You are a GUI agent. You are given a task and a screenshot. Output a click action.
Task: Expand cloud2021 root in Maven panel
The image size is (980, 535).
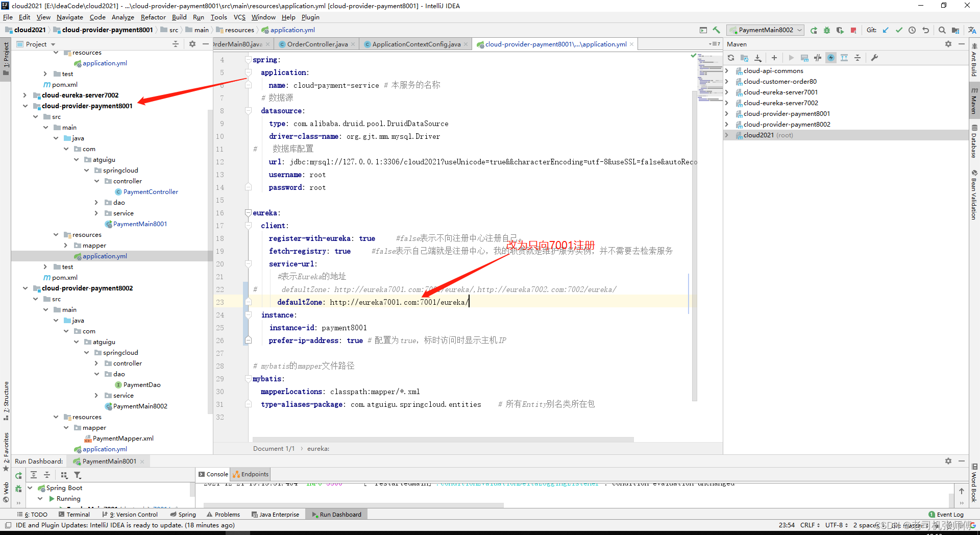tap(727, 135)
